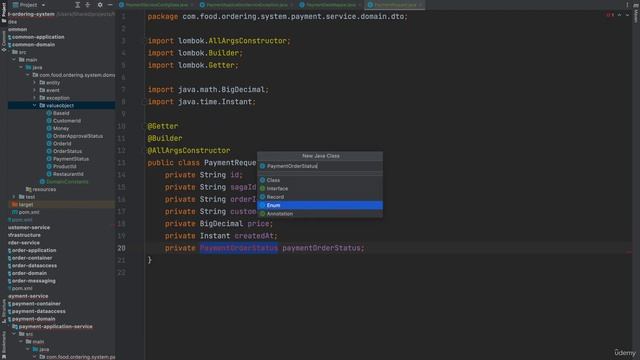Click the error indicator at editor top right
The height and width of the screenshot is (360, 640).
(610, 15)
